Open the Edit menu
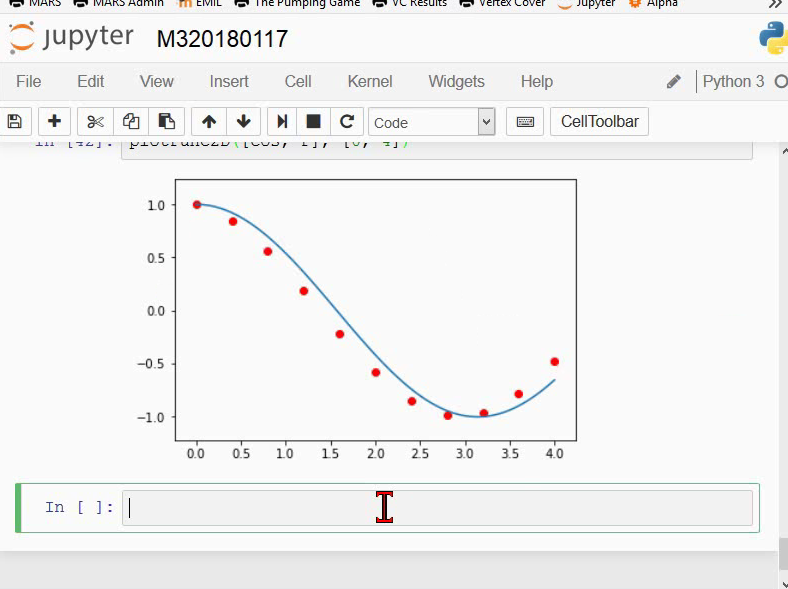Viewport: 788px width, 589px height. pyautogui.click(x=90, y=81)
